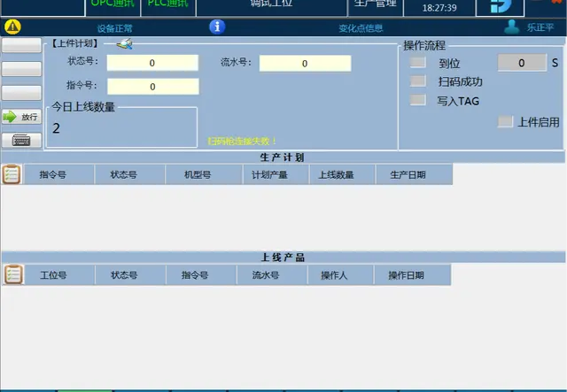Open the 变化点信息 link

(x=361, y=28)
